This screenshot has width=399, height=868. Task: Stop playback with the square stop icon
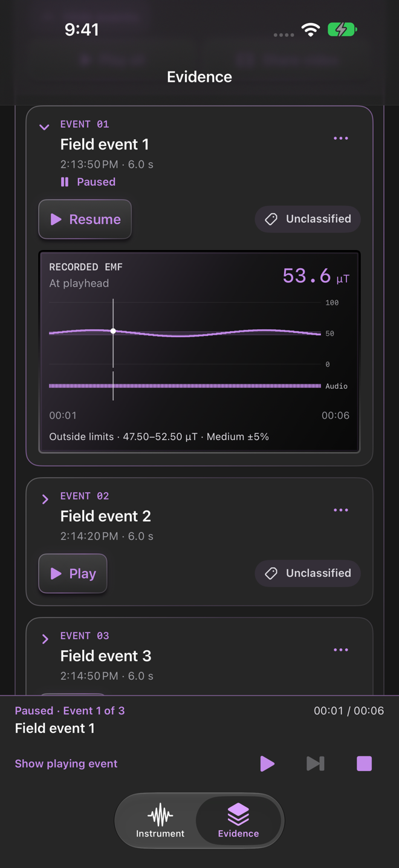(x=364, y=763)
